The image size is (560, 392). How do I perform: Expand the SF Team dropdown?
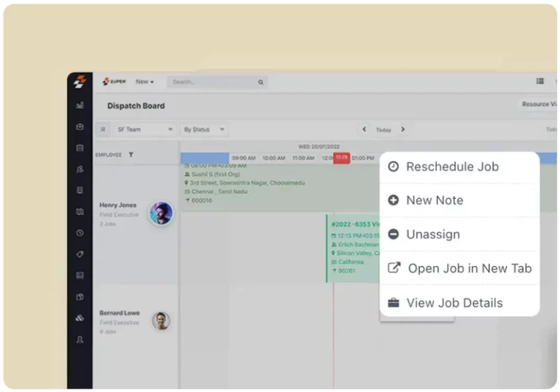tap(144, 129)
